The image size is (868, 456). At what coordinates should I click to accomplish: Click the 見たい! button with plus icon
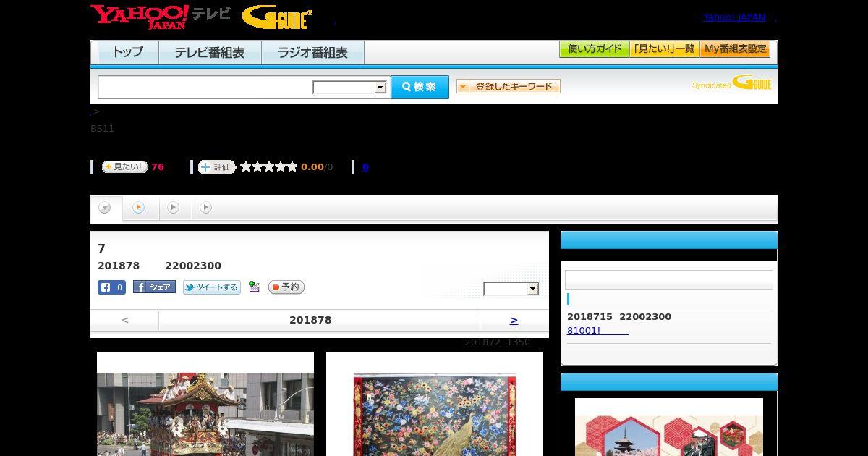(x=124, y=166)
